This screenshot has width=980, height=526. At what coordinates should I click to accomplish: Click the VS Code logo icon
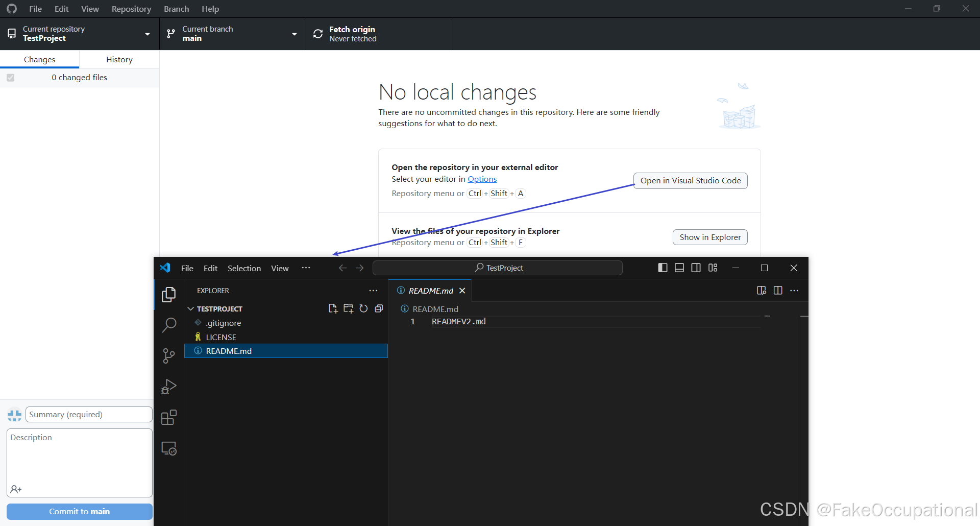[165, 268]
